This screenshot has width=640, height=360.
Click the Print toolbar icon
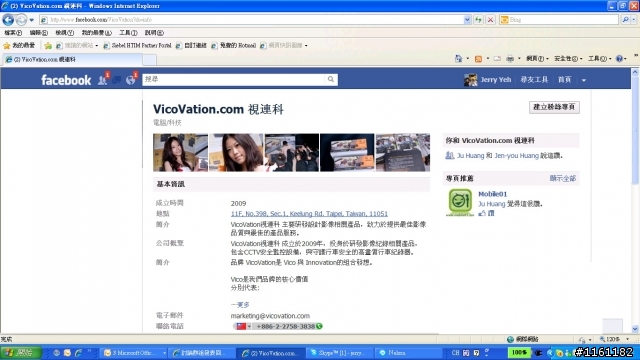pos(510,59)
